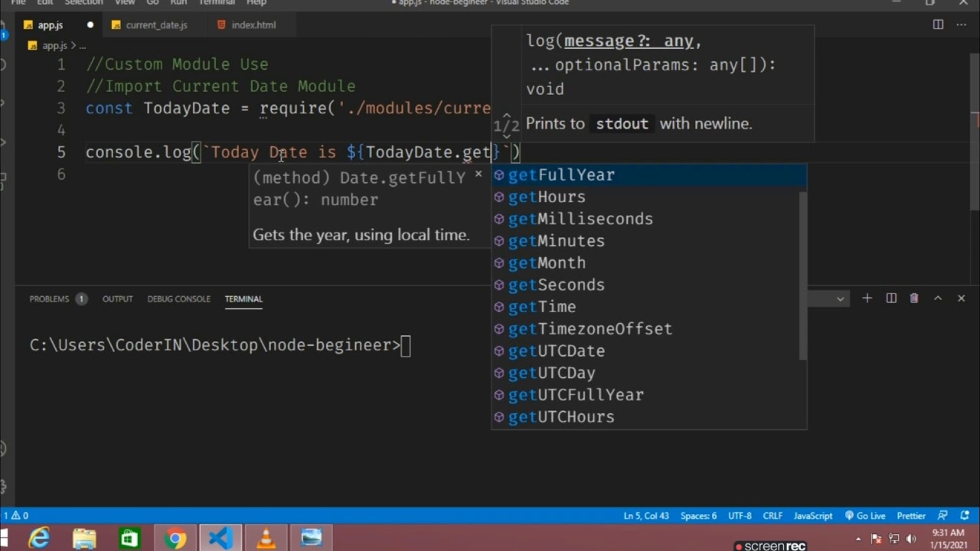This screenshot has height=551, width=980.
Task: Choose getFullYear from the suggestion list
Action: point(648,174)
